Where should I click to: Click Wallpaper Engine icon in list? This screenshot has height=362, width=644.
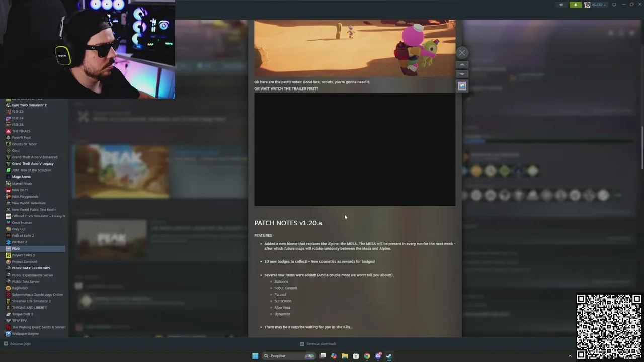point(8,333)
